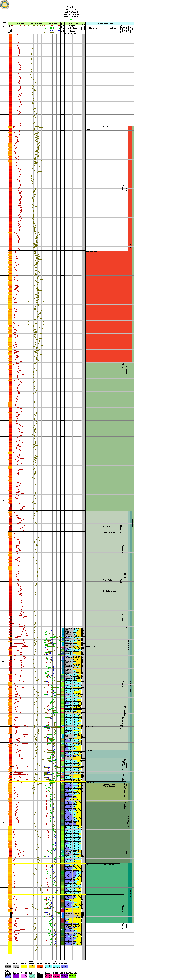Click the green well symbol below the elevation
This screenshot has width=174, height=980.
(71, 20)
